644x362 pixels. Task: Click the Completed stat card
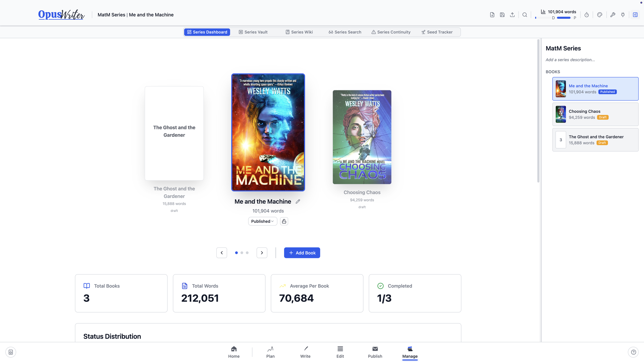point(415,293)
